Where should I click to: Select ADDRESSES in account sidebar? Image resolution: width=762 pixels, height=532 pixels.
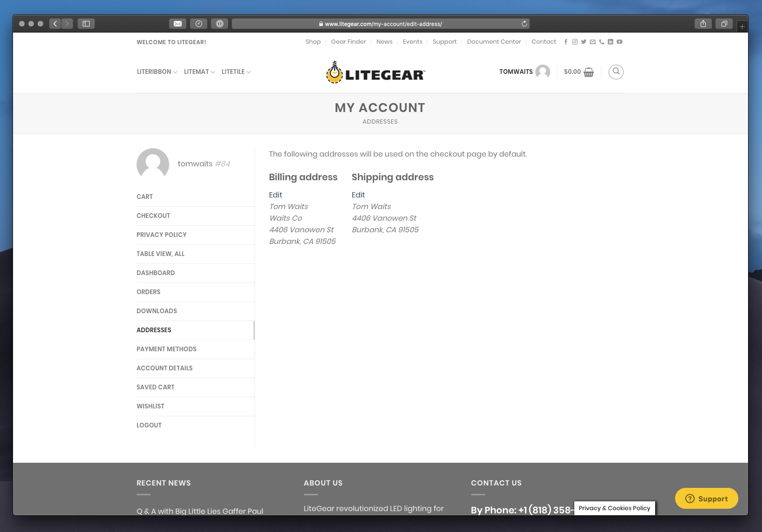click(x=196, y=330)
